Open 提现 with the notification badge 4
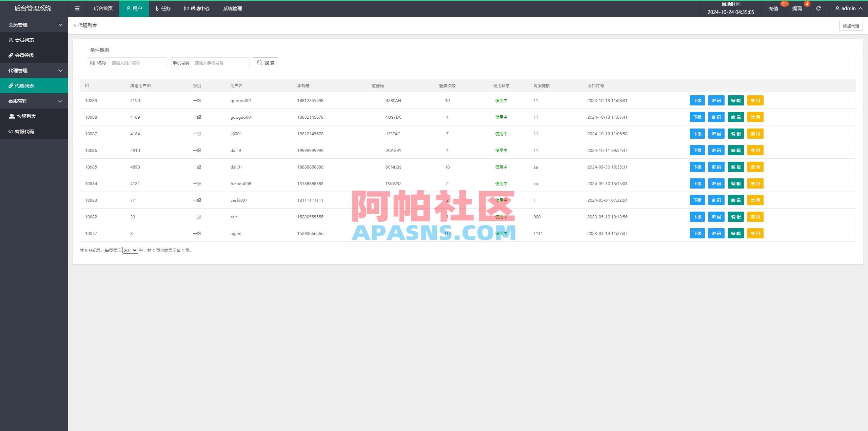The image size is (868, 431). pos(796,8)
